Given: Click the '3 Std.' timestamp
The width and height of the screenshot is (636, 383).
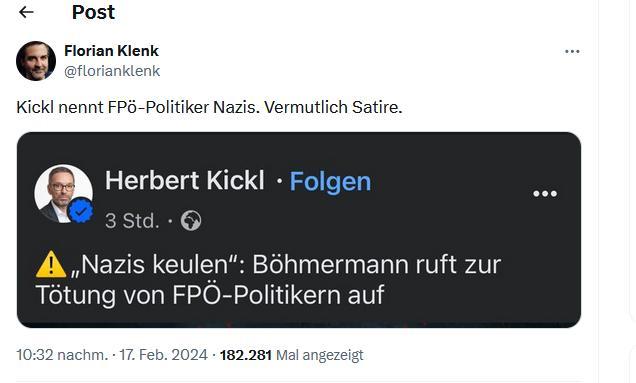Looking at the screenshot, I should (x=132, y=221).
